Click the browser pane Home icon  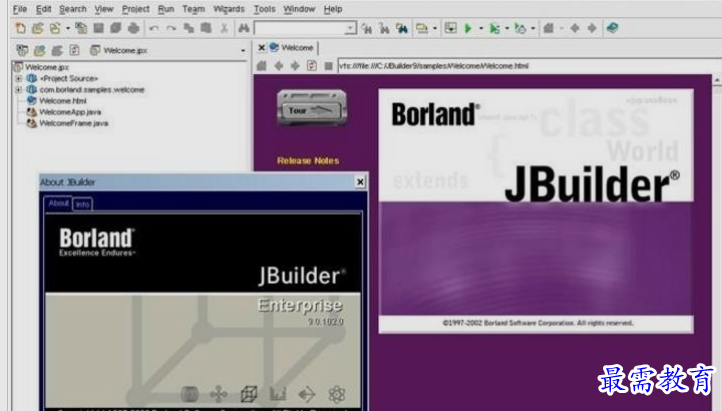pos(262,66)
